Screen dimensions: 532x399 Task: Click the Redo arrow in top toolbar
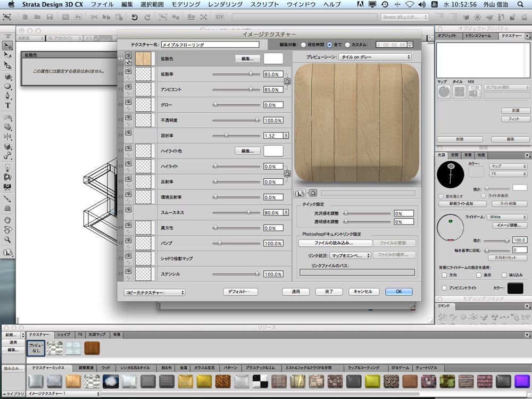coord(147,17)
